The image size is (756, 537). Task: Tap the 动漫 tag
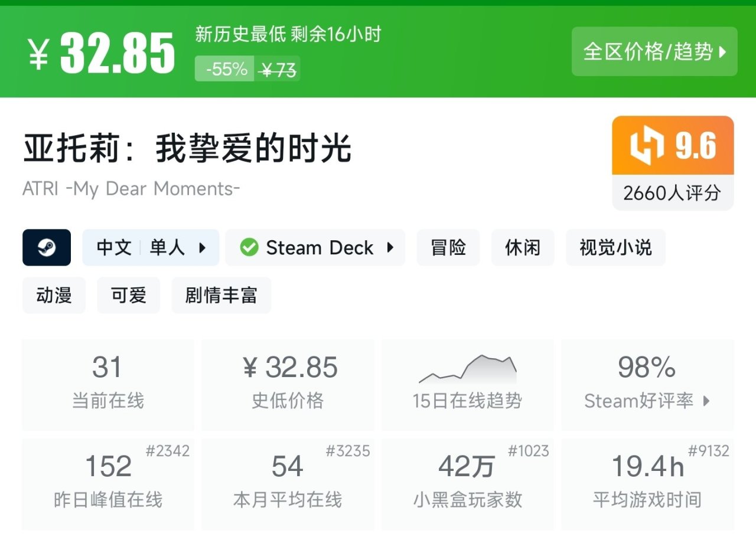tap(54, 295)
